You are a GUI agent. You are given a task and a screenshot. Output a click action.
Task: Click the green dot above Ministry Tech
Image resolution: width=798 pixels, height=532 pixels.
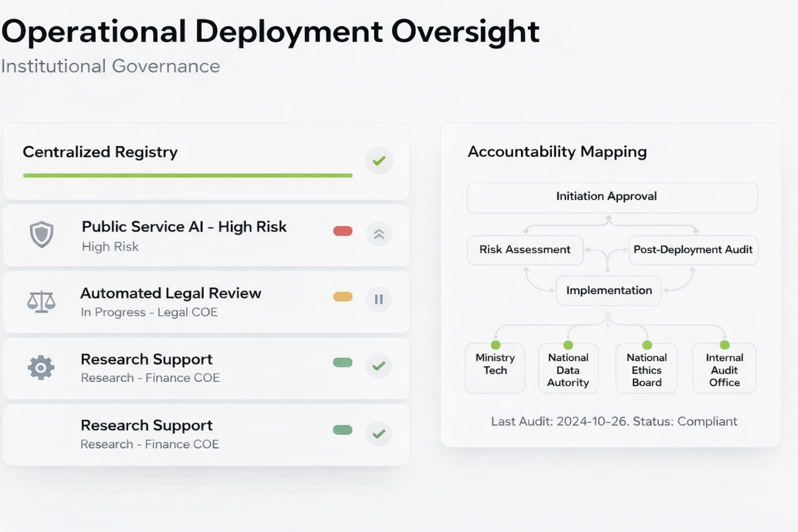click(496, 345)
